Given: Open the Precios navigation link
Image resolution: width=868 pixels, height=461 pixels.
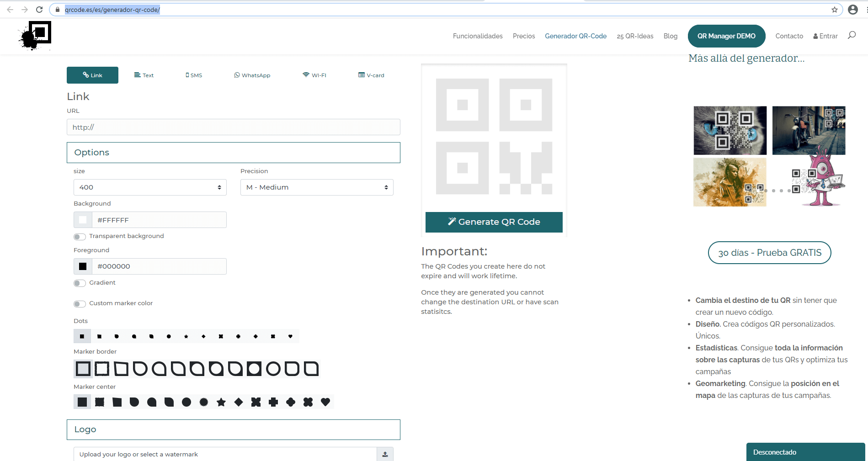Looking at the screenshot, I should tap(524, 36).
